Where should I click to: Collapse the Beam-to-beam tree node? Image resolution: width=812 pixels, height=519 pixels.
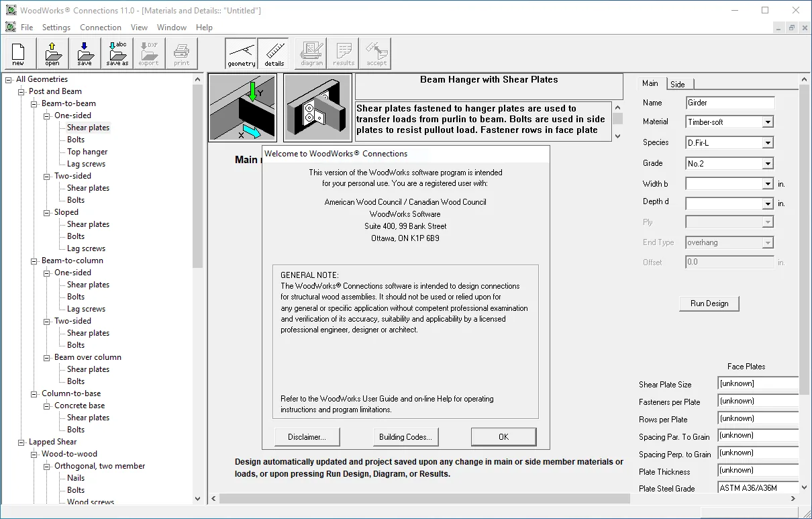(x=34, y=103)
